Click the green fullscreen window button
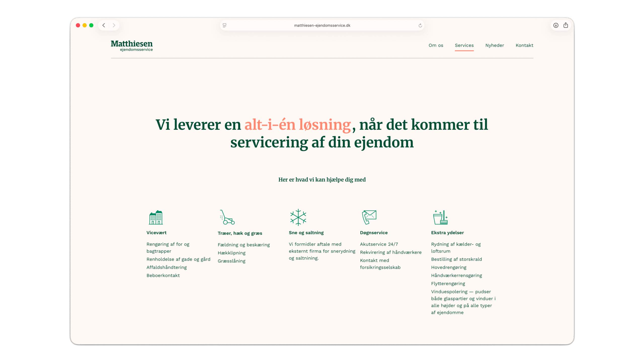The height and width of the screenshot is (362, 644). [91, 25]
